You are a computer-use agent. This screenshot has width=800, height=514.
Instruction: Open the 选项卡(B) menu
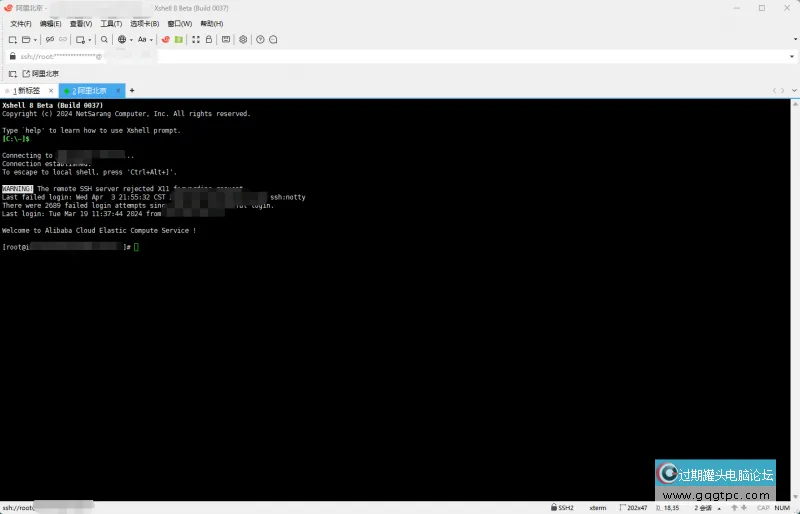144,24
